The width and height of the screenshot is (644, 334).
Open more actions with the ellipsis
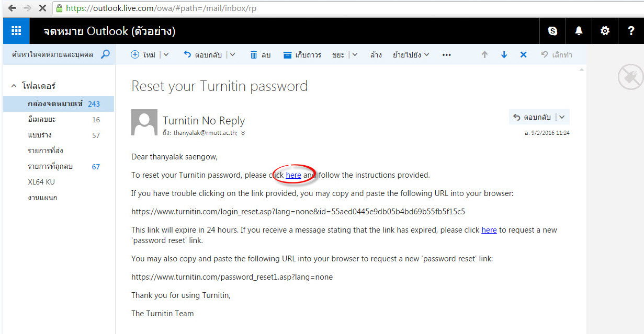point(446,54)
